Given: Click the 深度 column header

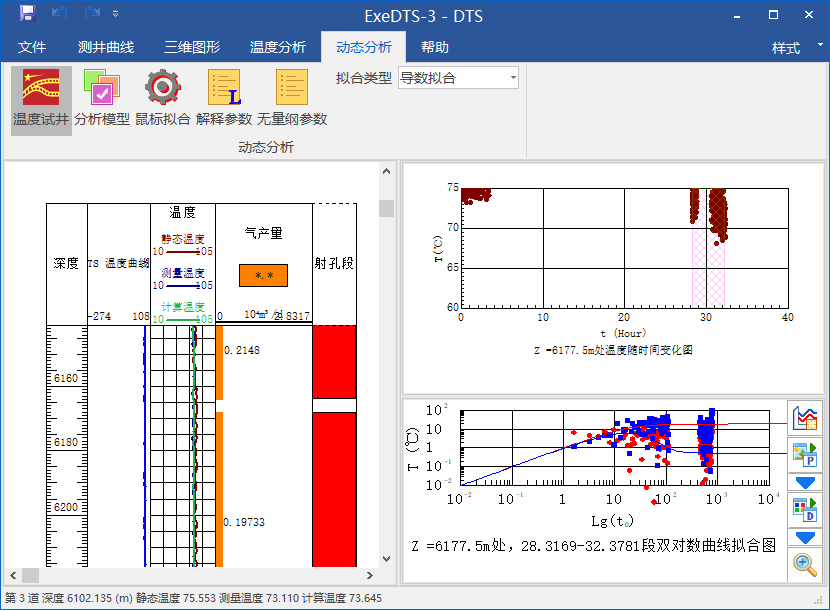Looking at the screenshot, I should [66, 263].
